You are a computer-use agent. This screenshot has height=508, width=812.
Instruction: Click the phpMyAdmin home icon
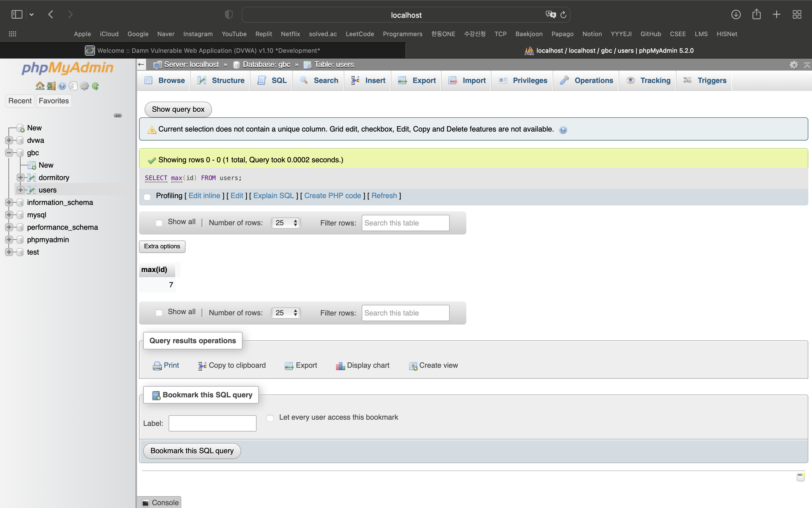pyautogui.click(x=40, y=86)
